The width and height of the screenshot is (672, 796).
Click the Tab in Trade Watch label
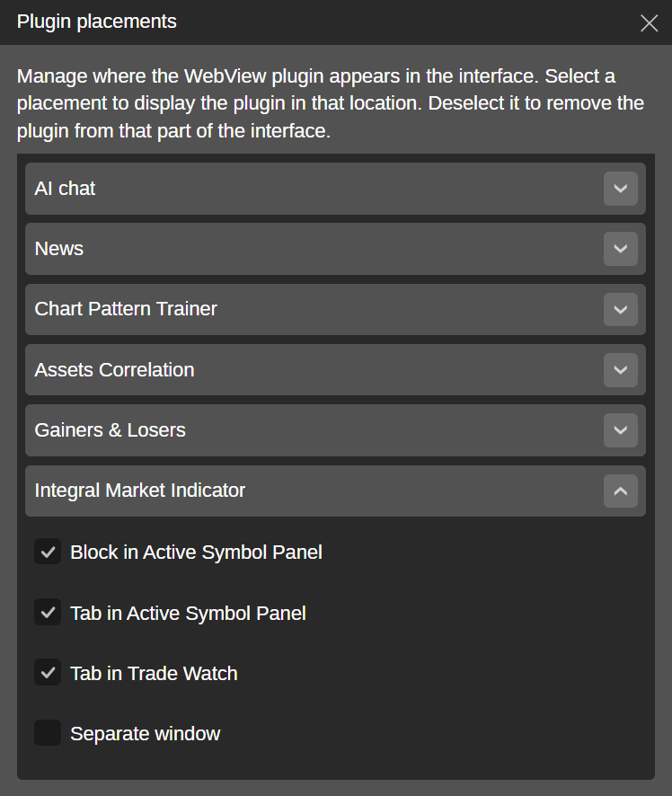click(x=154, y=674)
